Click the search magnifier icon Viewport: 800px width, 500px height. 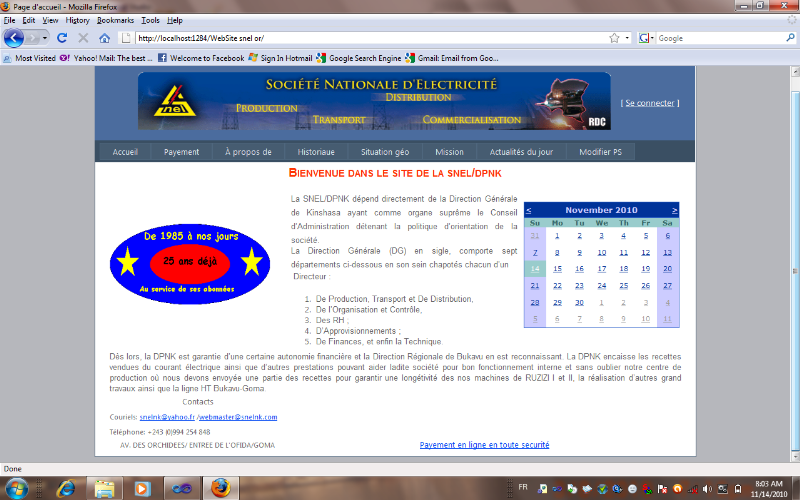pos(790,38)
